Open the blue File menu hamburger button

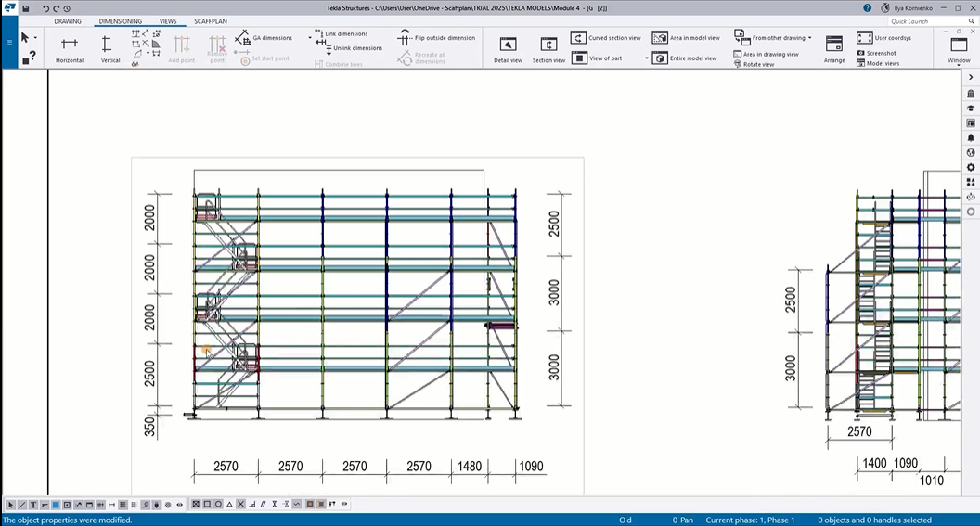(9, 43)
